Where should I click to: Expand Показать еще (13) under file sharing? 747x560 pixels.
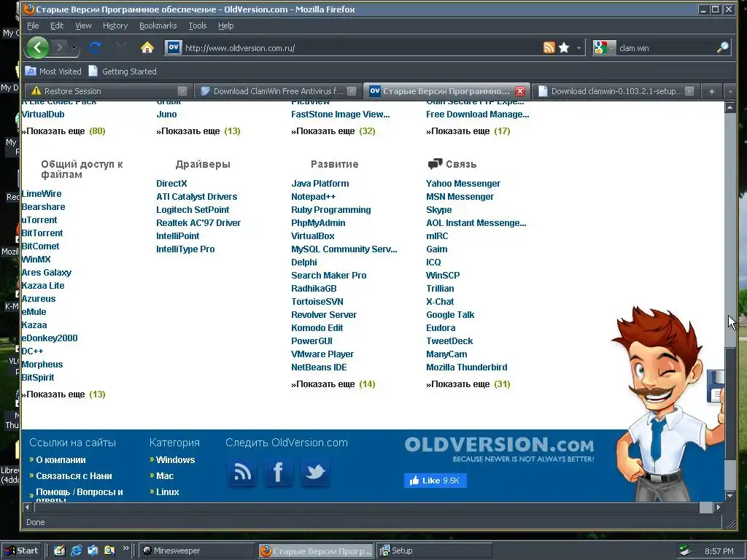click(63, 394)
